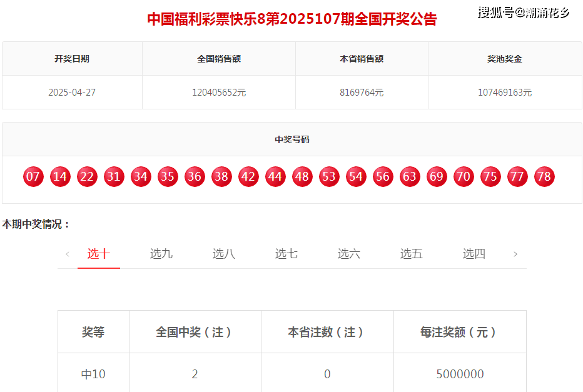Click winning number ball 35
This screenshot has height=392, width=583.
click(x=168, y=176)
